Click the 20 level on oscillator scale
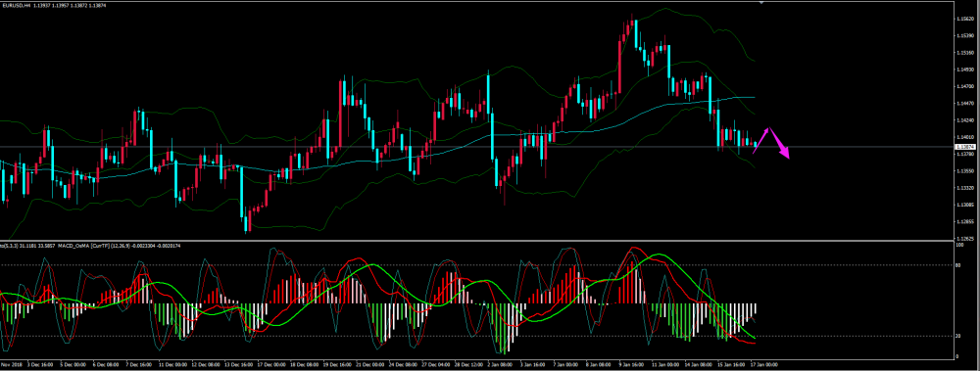The height and width of the screenshot is (371, 980). [x=959, y=336]
